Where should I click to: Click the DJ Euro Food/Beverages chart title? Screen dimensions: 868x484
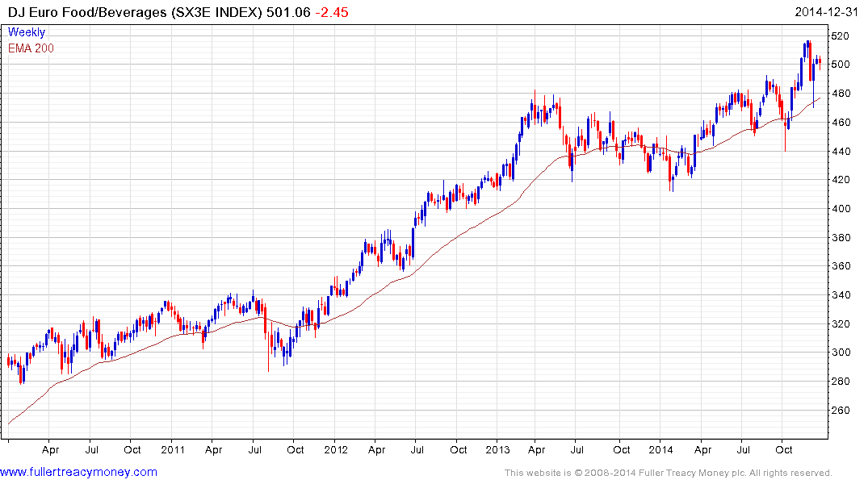pos(135,12)
